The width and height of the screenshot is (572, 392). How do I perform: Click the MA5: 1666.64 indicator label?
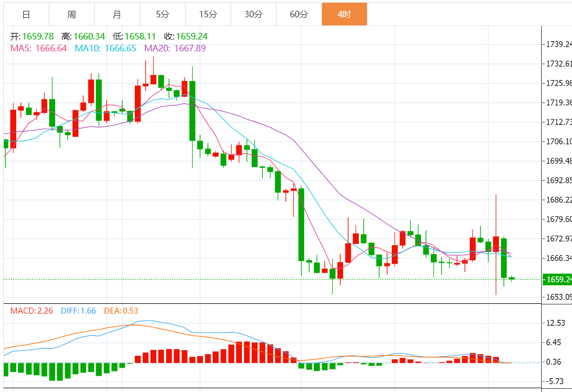click(38, 48)
